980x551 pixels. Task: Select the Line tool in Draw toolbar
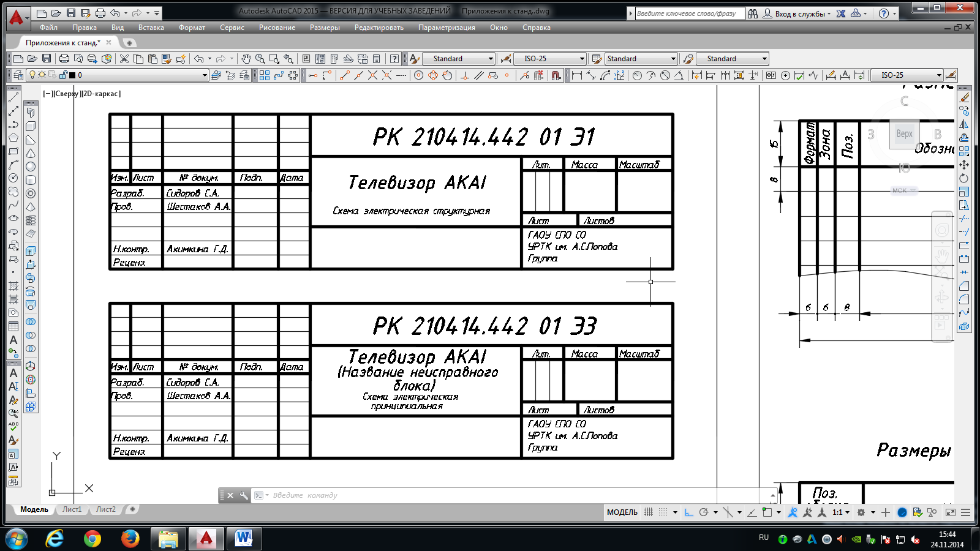[13, 97]
